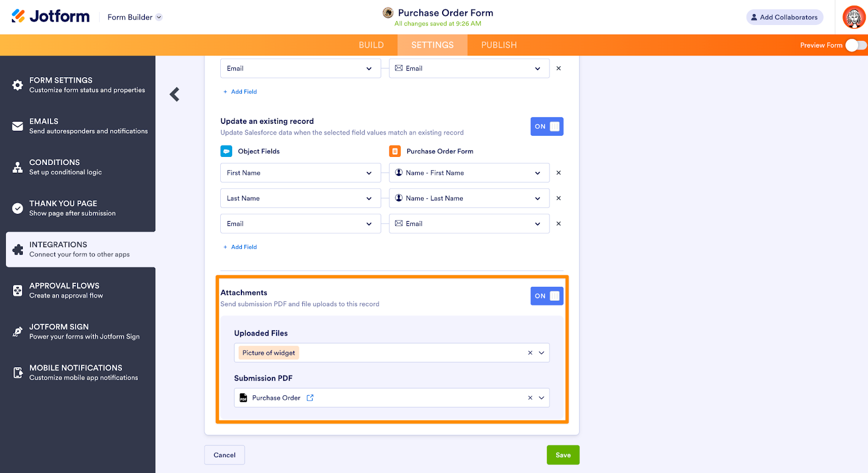Viewport: 868px width, 473px height.
Task: Click the green Save button
Action: pos(563,455)
